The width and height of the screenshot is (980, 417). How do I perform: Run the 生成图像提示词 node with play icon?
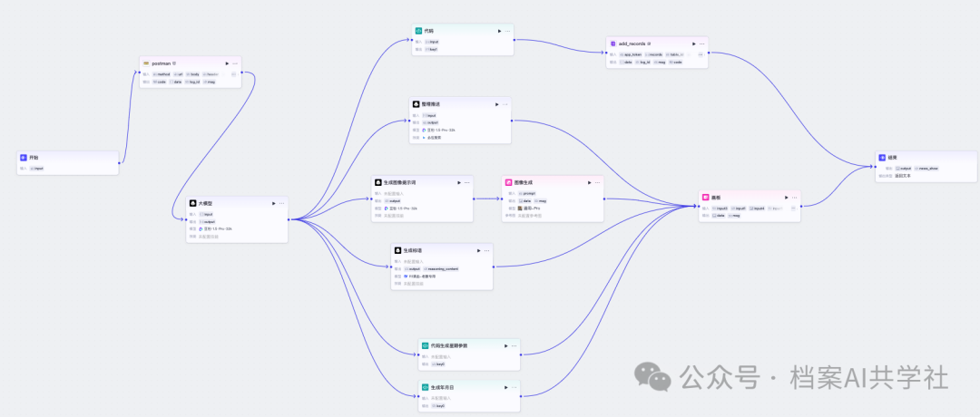click(459, 182)
